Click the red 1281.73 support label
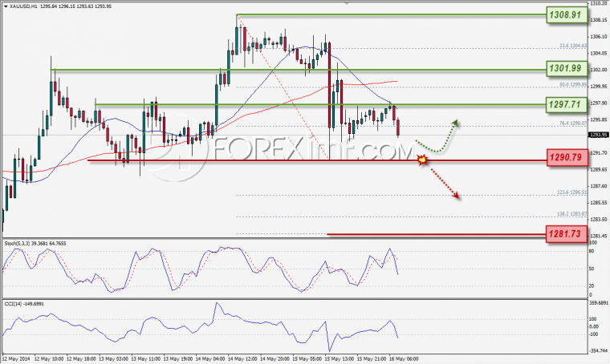610x364 pixels. pos(567,234)
